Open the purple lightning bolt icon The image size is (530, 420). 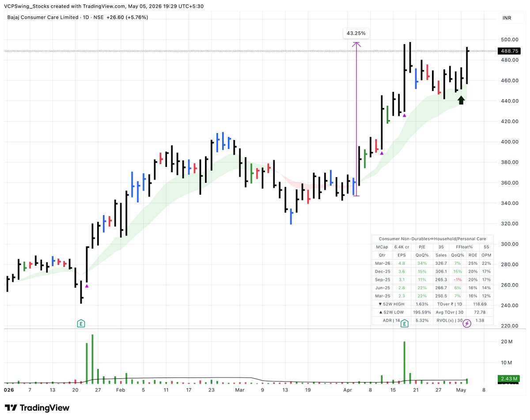click(467, 324)
